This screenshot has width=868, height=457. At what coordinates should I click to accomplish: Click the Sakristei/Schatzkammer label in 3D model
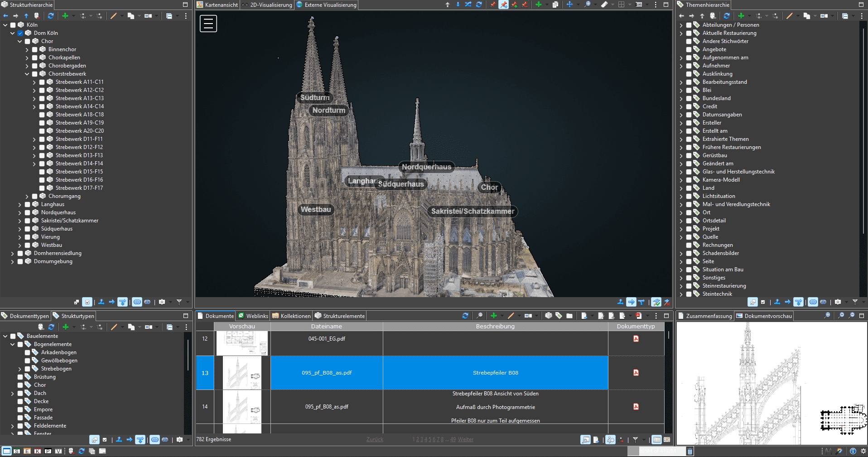(x=472, y=211)
